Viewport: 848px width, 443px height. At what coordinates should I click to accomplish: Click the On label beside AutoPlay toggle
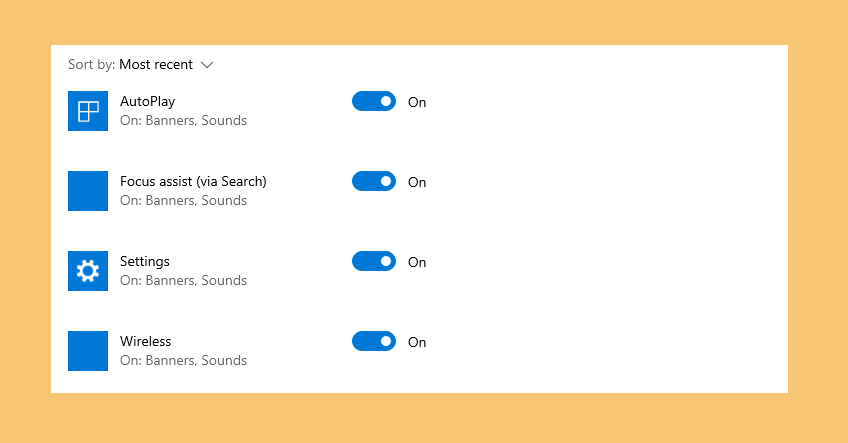pyautogui.click(x=417, y=102)
